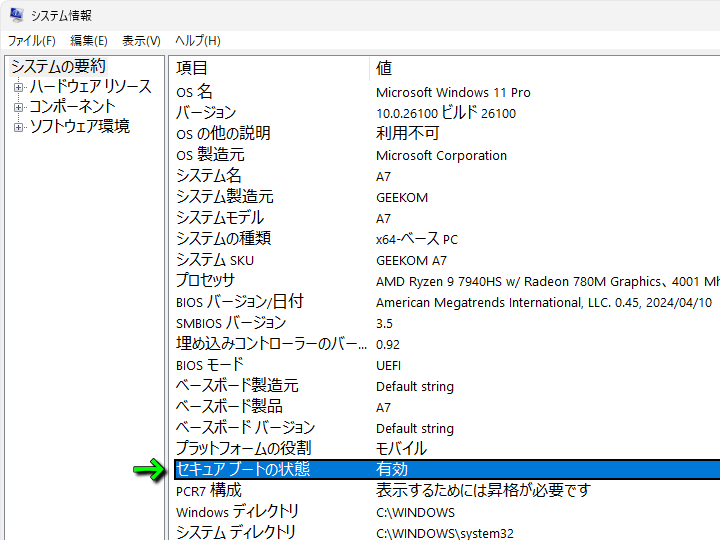This screenshot has width=720, height=540.
Task: Select the バージョン row label
Action: (206, 113)
